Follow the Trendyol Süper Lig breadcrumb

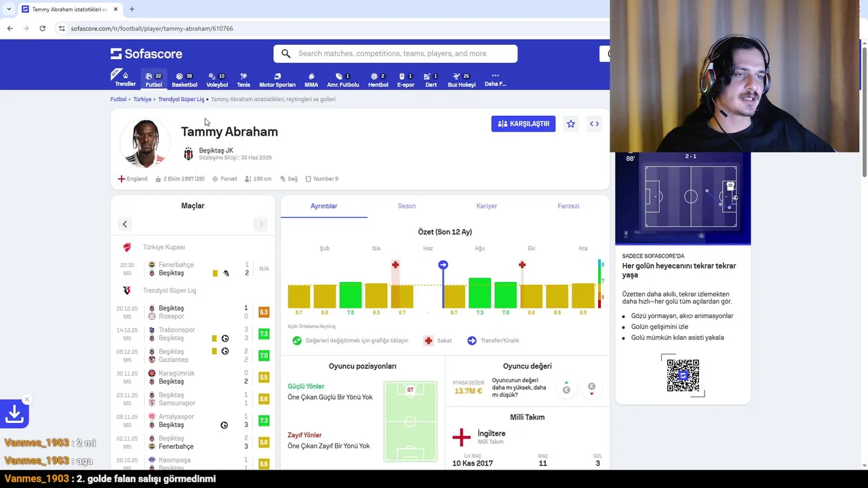[181, 99]
